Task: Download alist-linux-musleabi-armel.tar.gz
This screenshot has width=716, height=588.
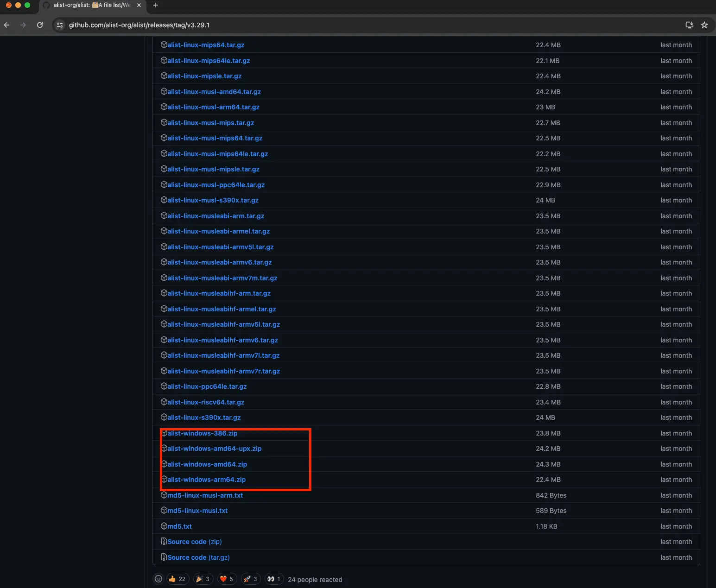Action: click(x=219, y=231)
